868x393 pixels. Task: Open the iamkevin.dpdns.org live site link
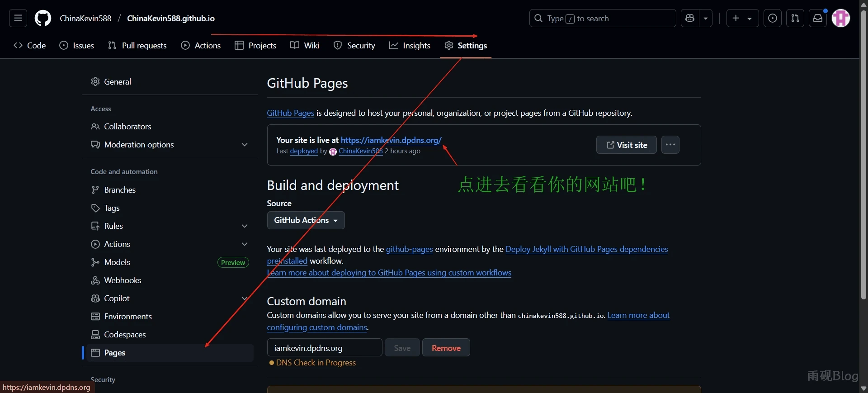pyautogui.click(x=391, y=140)
